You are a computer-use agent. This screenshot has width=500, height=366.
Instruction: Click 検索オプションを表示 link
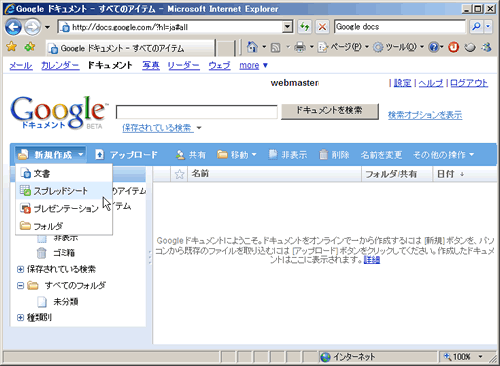(425, 115)
